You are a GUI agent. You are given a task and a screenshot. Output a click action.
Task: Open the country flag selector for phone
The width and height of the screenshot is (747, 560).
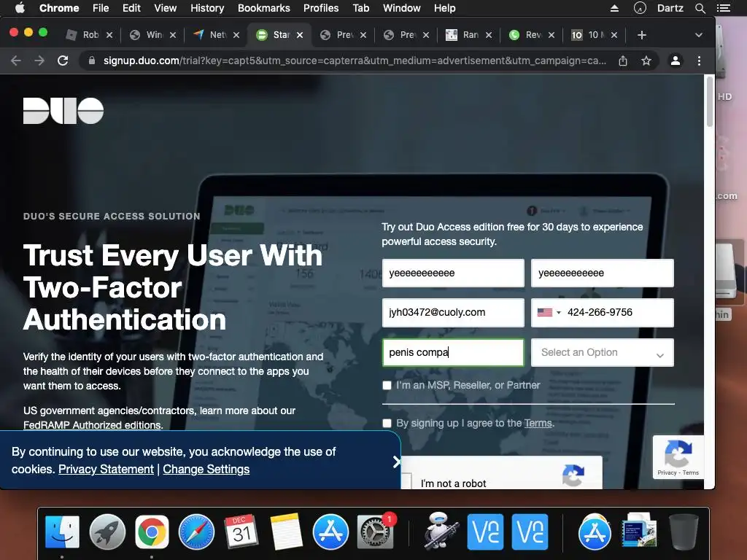pyautogui.click(x=549, y=312)
